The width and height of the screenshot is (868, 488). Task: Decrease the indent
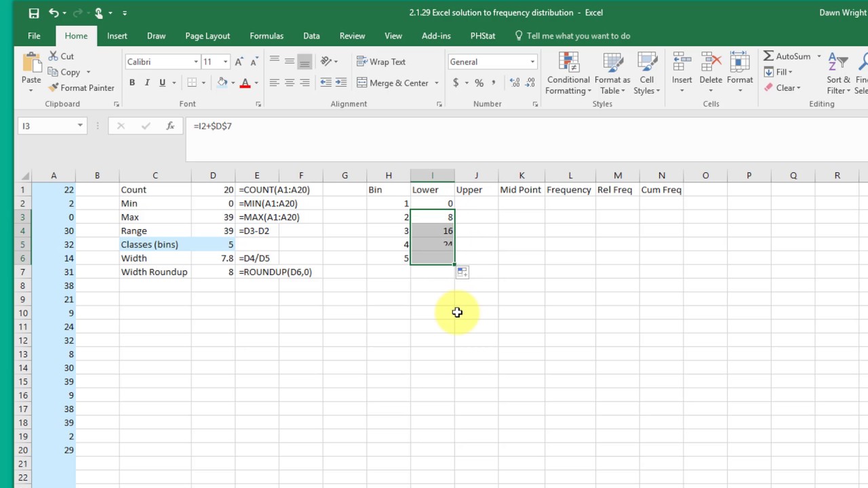(325, 83)
